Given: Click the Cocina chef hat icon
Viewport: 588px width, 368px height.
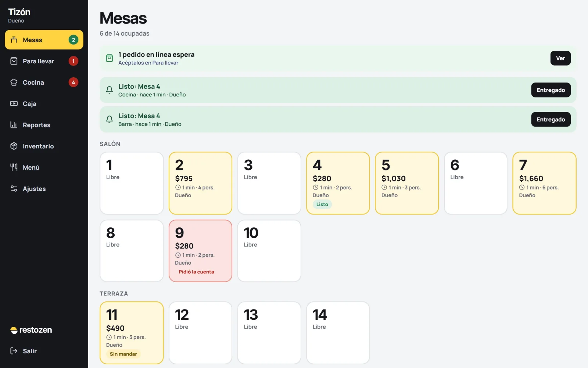Looking at the screenshot, I should pyautogui.click(x=14, y=82).
